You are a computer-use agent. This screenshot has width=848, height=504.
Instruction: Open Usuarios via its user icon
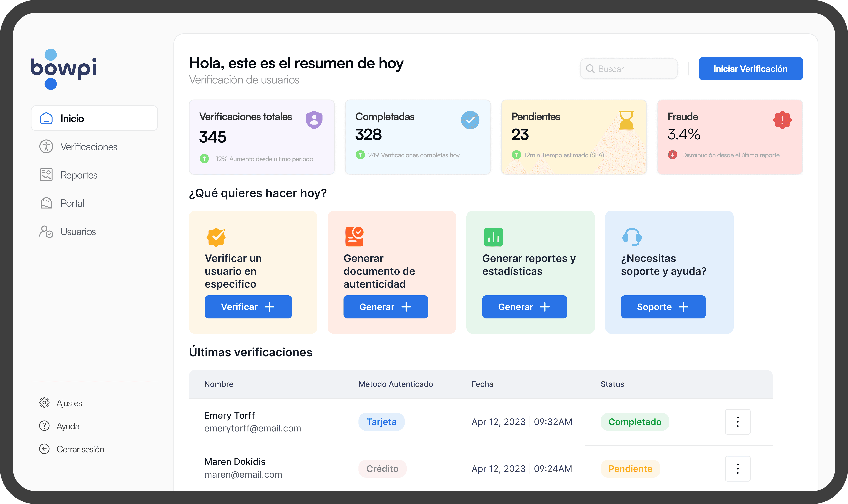point(46,232)
